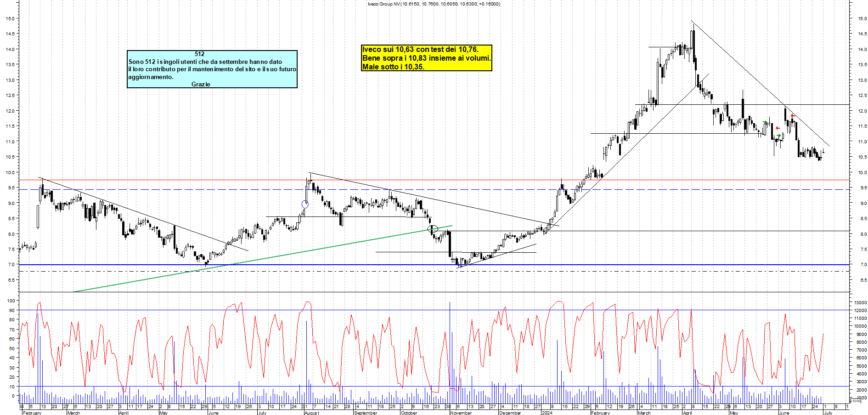Image resolution: width=868 pixels, height=415 pixels.
Task: Click the 'Grazie' text in cyan box
Action: [201, 84]
